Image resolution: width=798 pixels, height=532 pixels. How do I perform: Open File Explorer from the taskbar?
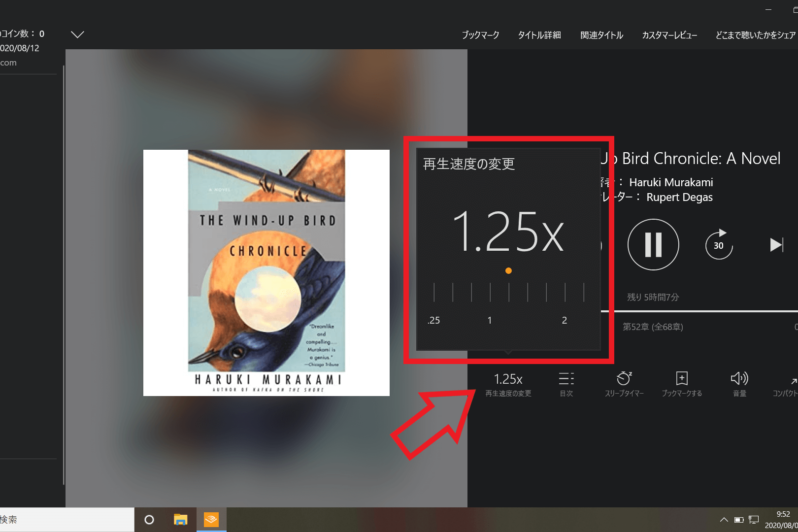click(x=181, y=520)
